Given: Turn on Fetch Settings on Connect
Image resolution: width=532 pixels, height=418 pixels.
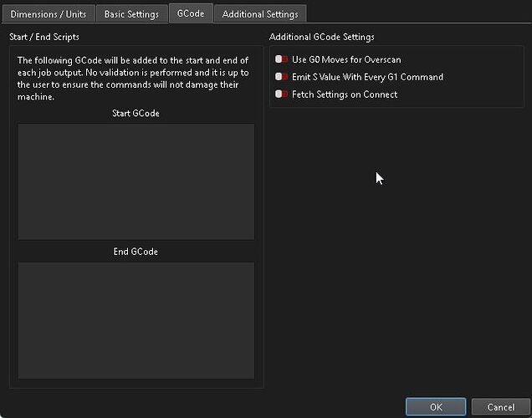Looking at the screenshot, I should [x=281, y=94].
